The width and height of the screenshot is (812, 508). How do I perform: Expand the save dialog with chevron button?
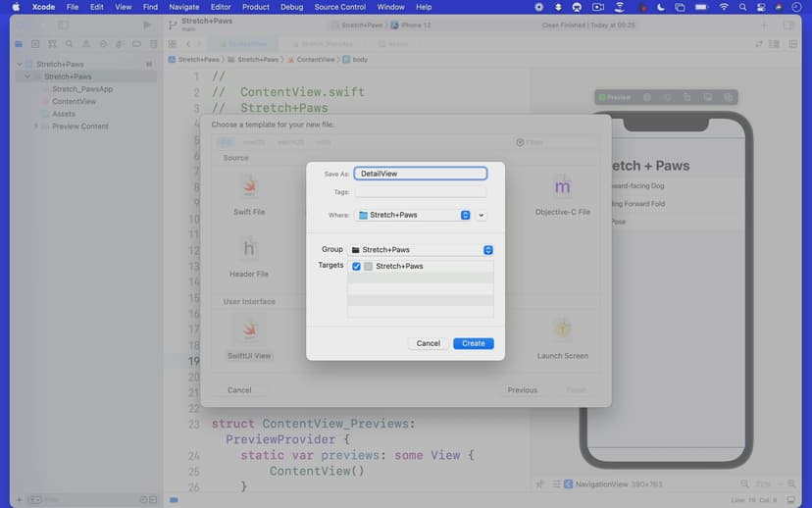482,215
